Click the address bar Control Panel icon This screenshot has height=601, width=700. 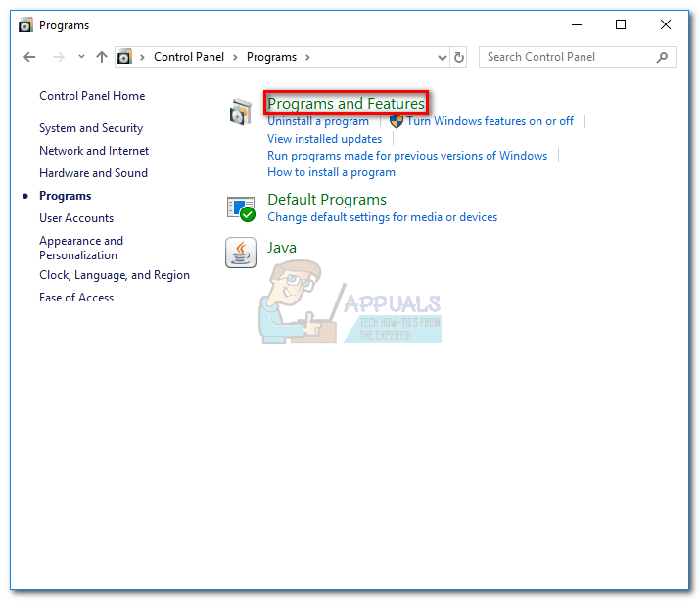(124, 57)
